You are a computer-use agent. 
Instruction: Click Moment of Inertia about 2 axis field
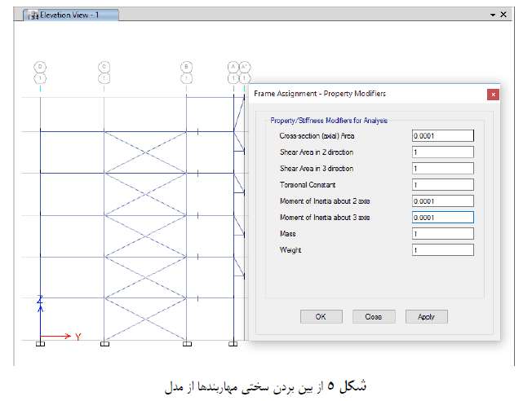click(x=443, y=201)
